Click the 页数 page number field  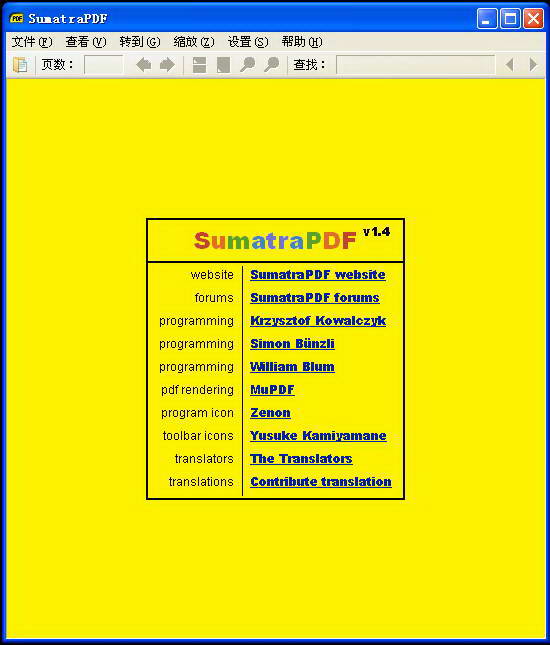click(103, 65)
